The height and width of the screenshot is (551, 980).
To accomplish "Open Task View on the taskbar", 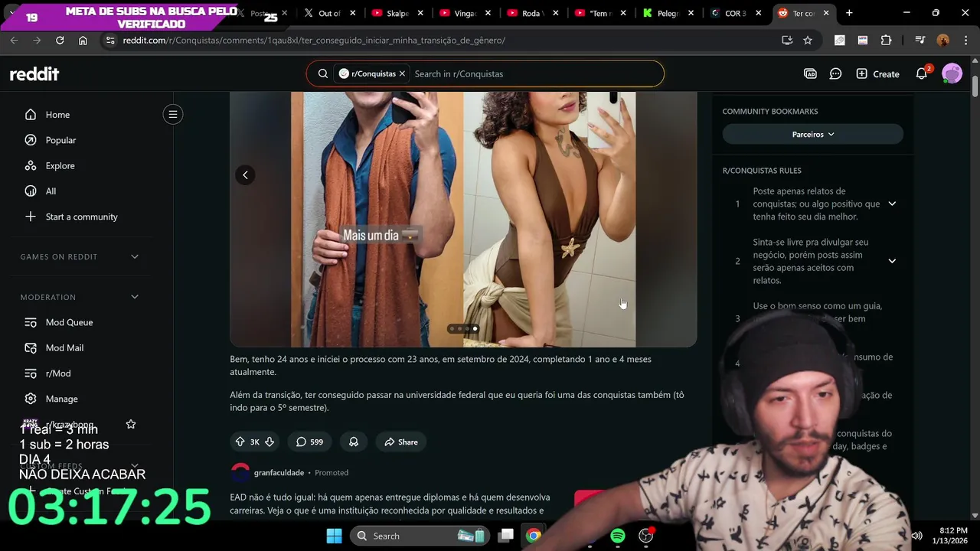I will coord(506,536).
